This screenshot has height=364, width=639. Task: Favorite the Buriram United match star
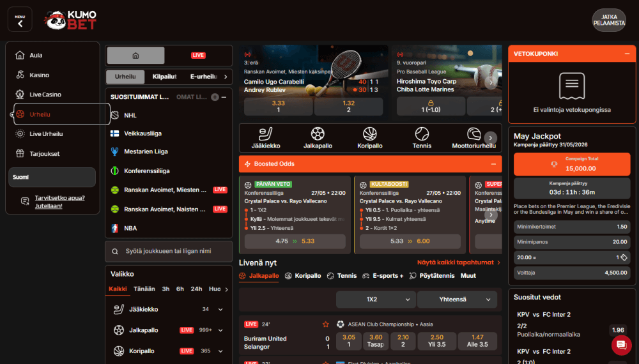[326, 324]
